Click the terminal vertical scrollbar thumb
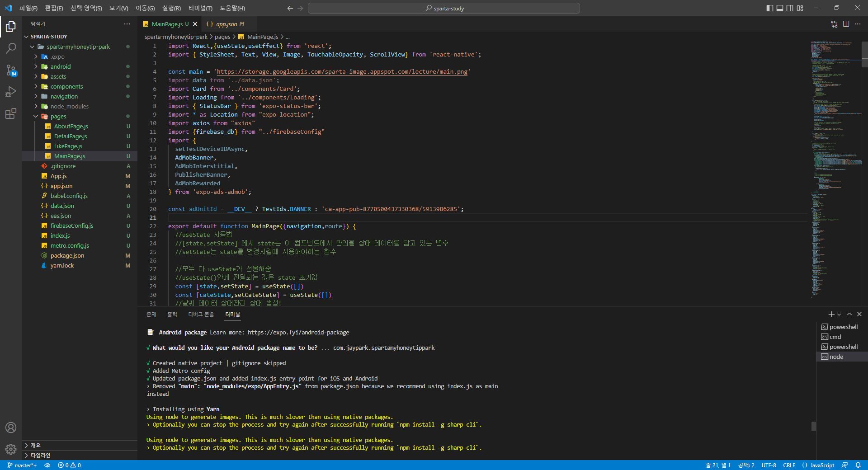 click(x=814, y=426)
